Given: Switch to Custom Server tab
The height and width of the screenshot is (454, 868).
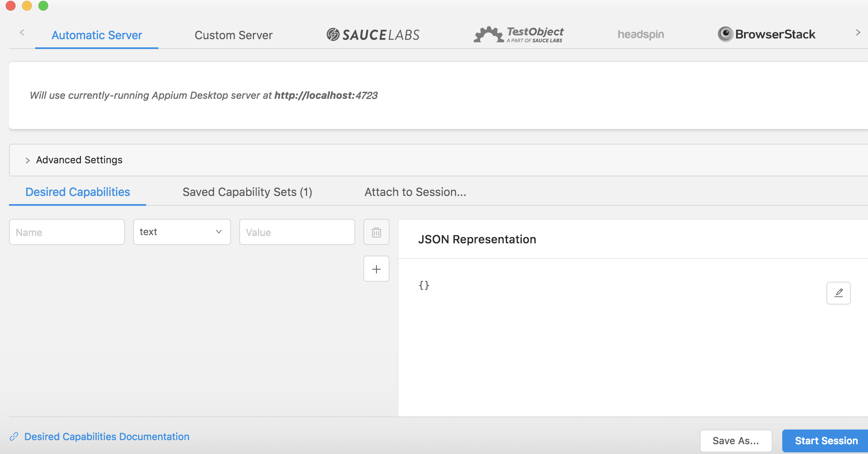Looking at the screenshot, I should [233, 35].
